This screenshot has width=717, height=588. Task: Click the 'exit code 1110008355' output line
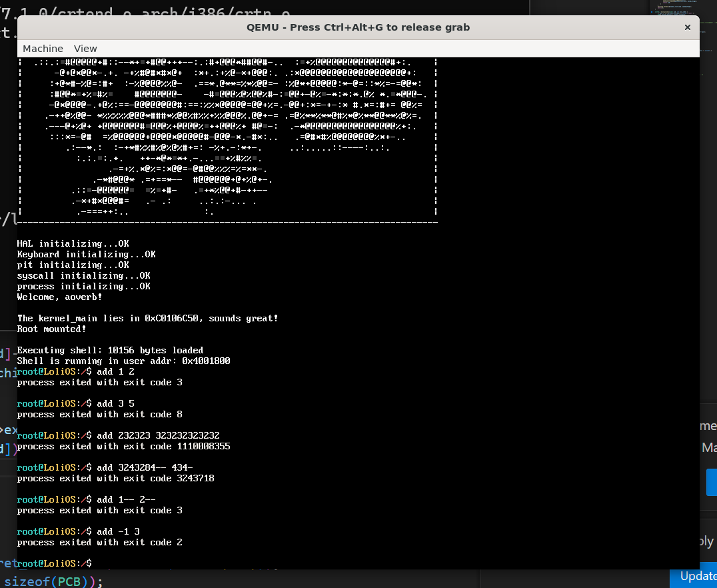point(123,446)
